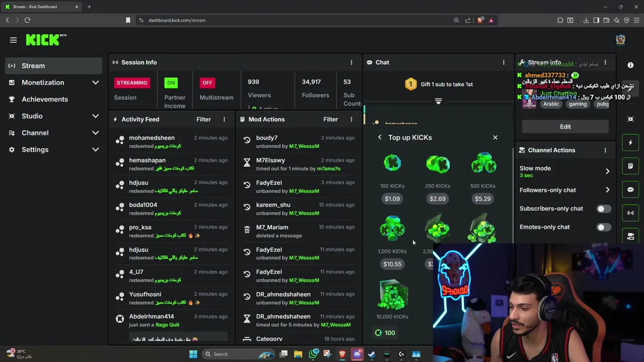Click the Arabic tag chip
The width and height of the screenshot is (644, 362).
coord(551,104)
